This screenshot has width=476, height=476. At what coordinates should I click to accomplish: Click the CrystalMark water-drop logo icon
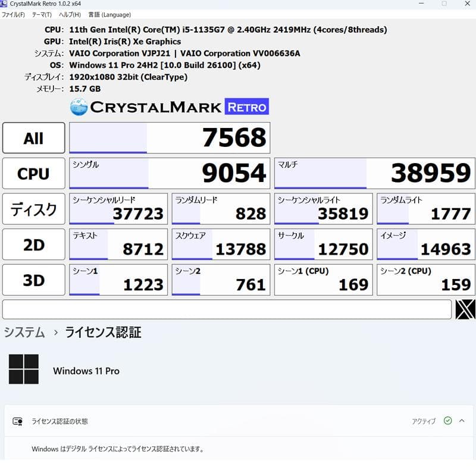pos(79,107)
